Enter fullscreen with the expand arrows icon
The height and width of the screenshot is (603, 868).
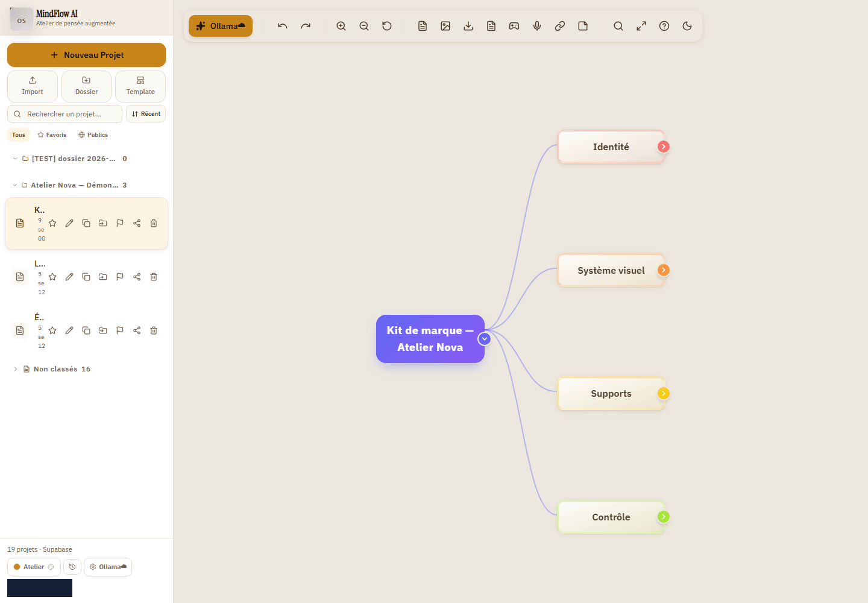point(641,26)
